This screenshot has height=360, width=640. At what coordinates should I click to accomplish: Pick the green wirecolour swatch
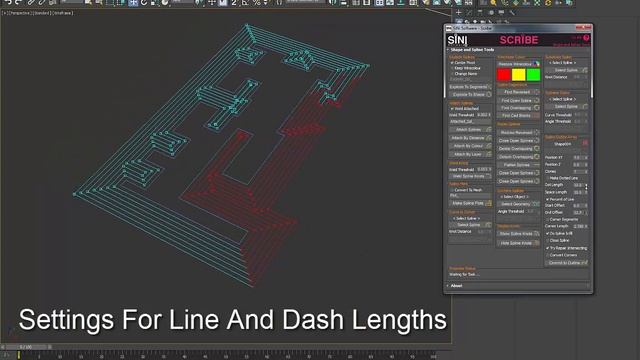point(533,74)
